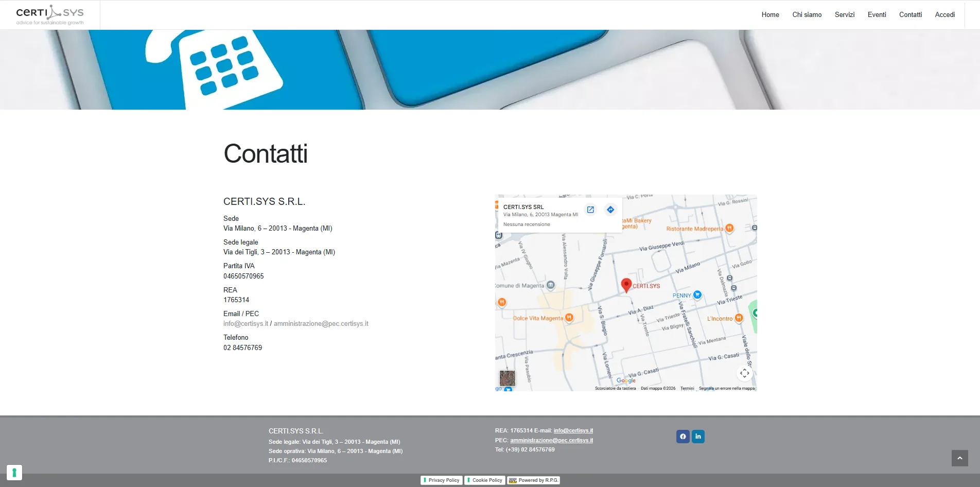Click the CERTI.SYS SRL title in map card
This screenshot has width=980, height=487.
523,207
